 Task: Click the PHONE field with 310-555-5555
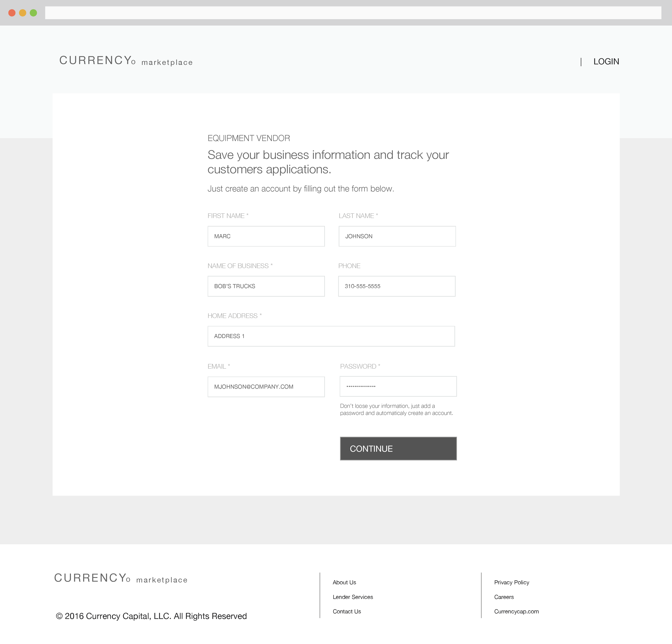click(397, 286)
